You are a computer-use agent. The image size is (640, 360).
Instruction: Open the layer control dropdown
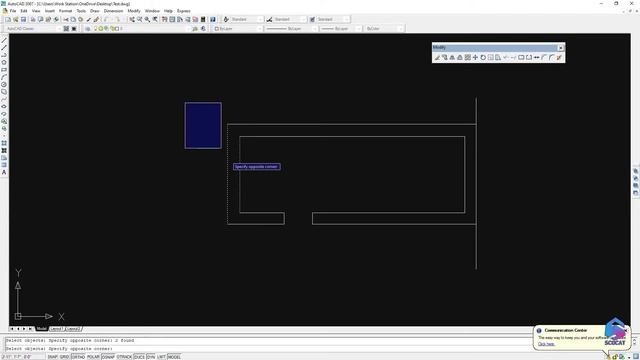coord(141,29)
